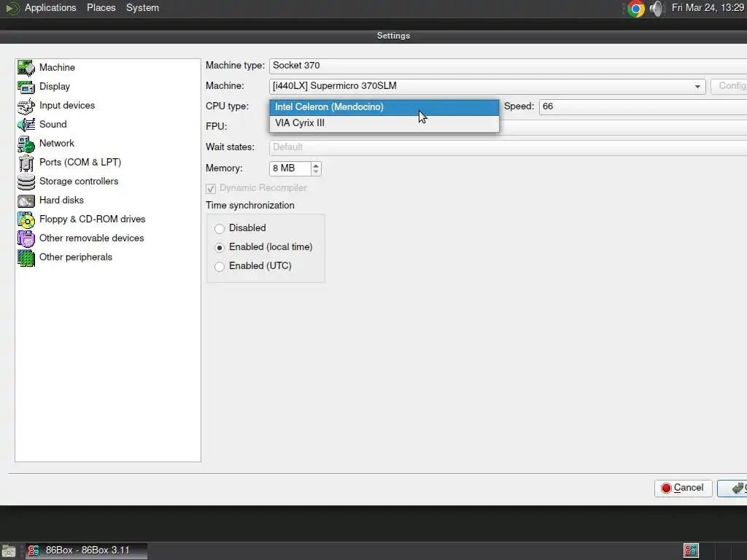Click the Other removable devices icon
This screenshot has width=747, height=560.
click(x=26, y=238)
